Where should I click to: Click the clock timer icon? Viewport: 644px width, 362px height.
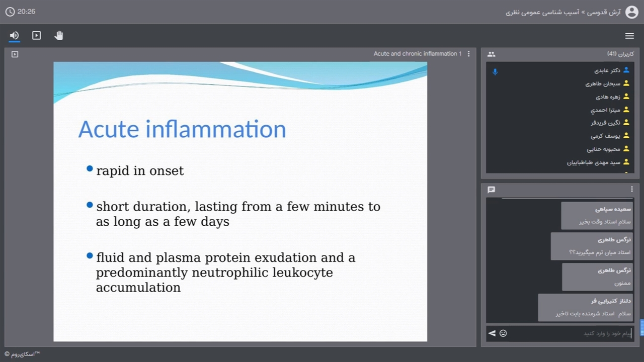tap(10, 12)
